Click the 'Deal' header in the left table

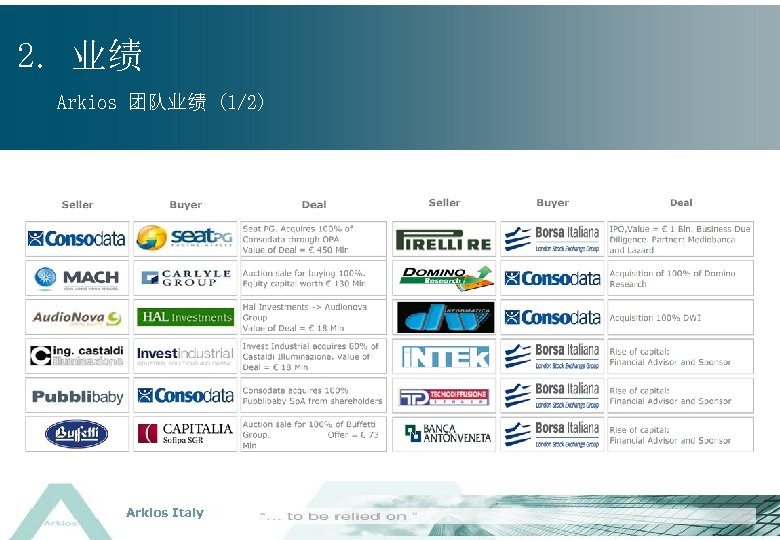(x=314, y=204)
